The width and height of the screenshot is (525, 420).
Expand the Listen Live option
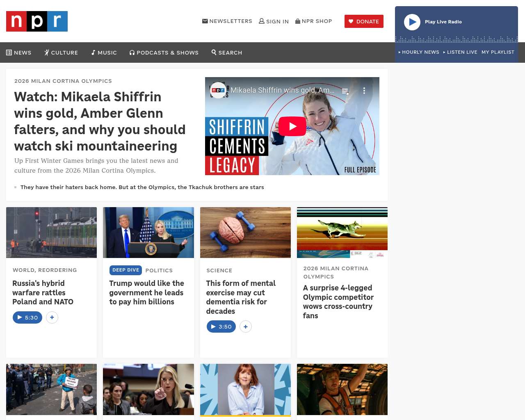point(461,52)
